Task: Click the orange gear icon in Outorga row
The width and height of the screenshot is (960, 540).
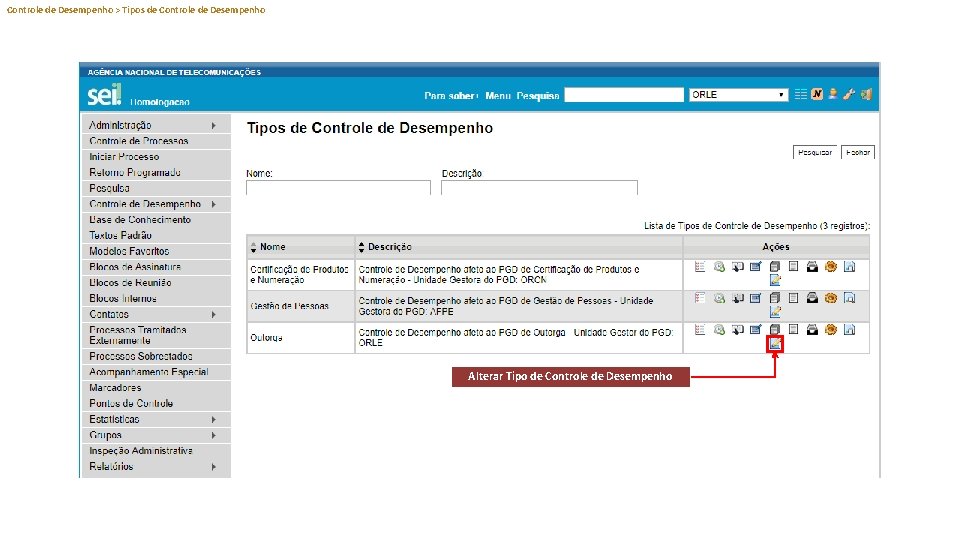Action: [831, 329]
